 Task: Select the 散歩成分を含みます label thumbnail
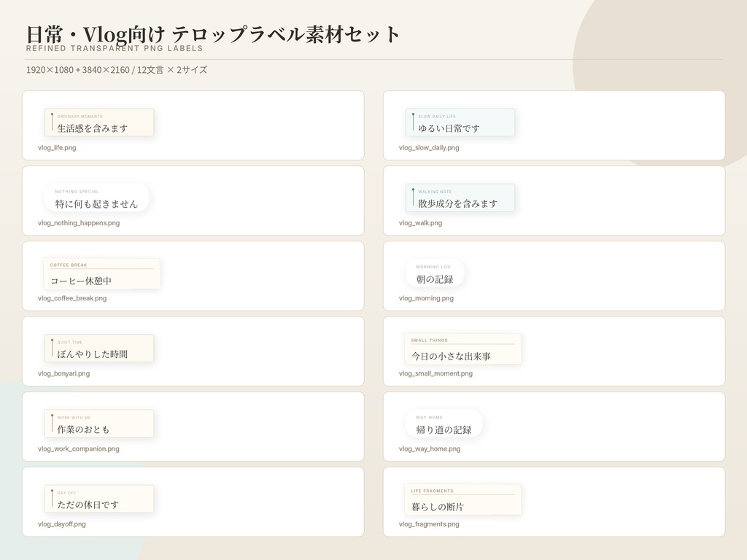460,198
